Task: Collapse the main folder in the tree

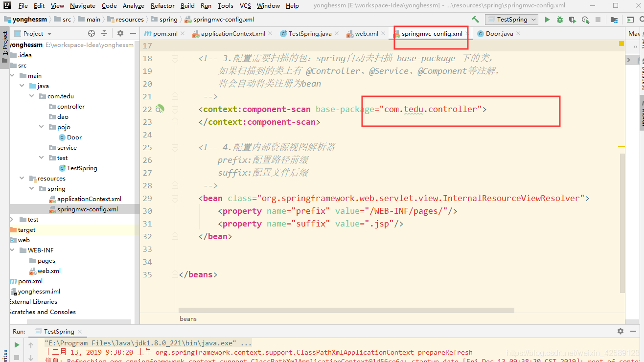Action: [13, 76]
